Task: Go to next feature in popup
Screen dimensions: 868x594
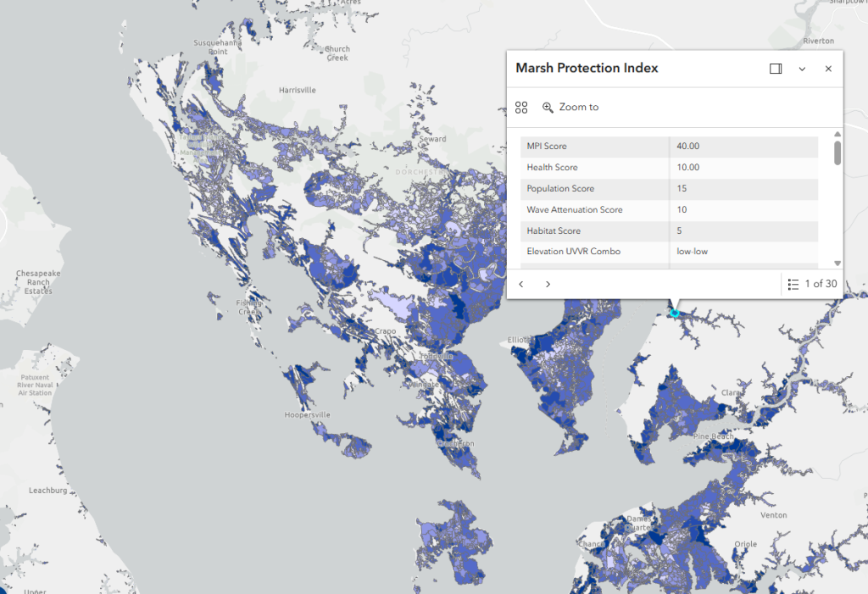Action: 548,284
